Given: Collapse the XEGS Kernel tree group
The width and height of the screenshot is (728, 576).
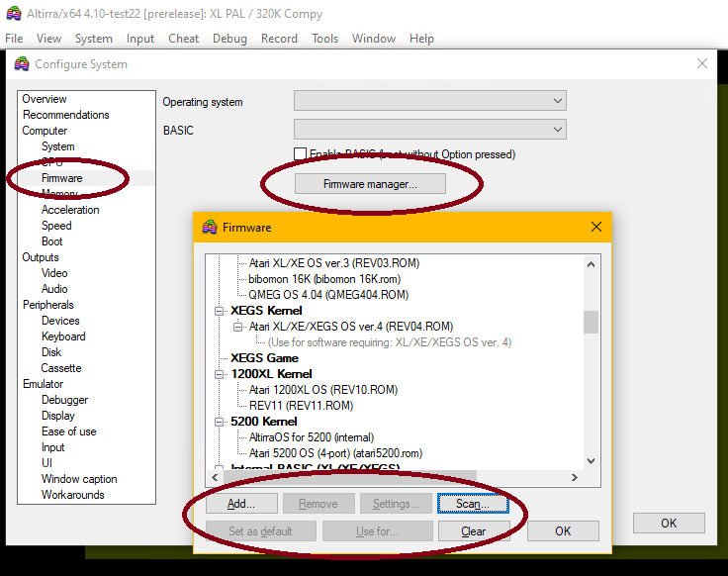Looking at the screenshot, I should point(220,311).
